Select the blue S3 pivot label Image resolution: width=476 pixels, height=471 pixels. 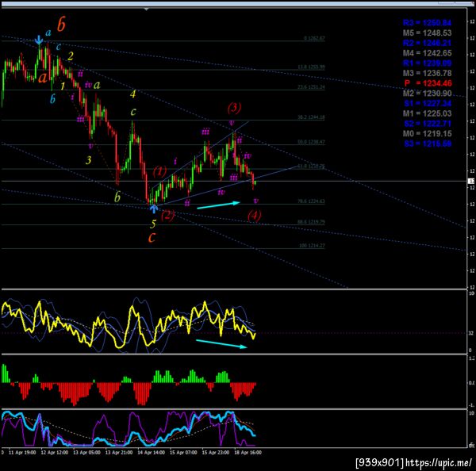click(x=428, y=144)
